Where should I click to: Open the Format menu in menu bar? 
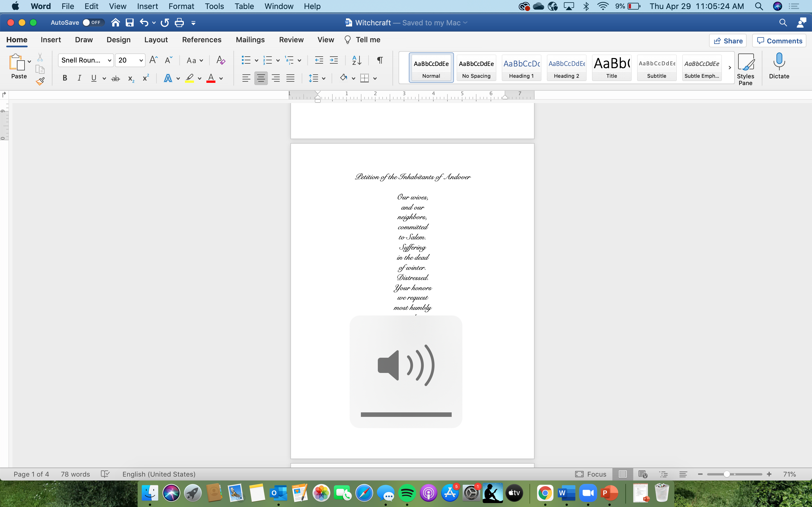181,6
